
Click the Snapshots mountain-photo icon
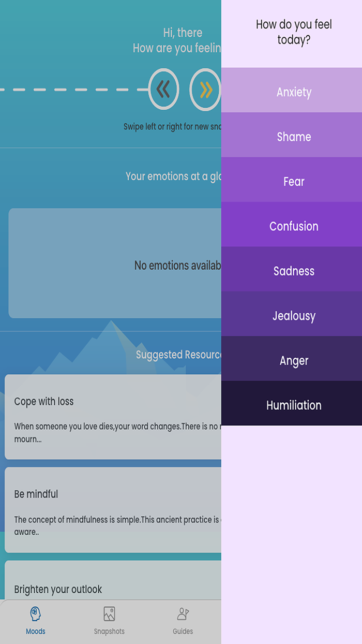(x=109, y=614)
